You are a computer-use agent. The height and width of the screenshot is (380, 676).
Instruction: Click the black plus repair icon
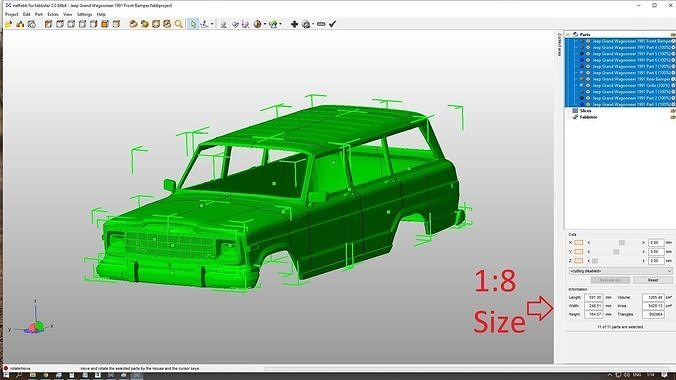click(294, 24)
